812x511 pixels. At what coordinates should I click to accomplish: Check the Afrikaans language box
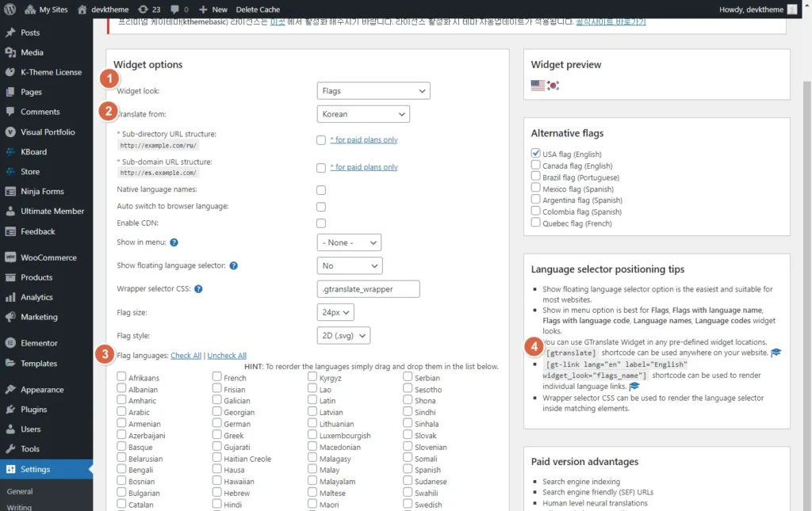tap(121, 376)
